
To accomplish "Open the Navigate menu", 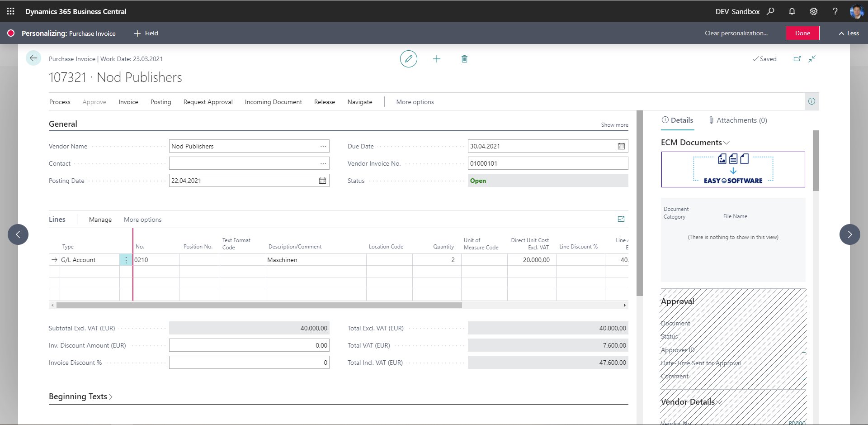I will point(360,102).
